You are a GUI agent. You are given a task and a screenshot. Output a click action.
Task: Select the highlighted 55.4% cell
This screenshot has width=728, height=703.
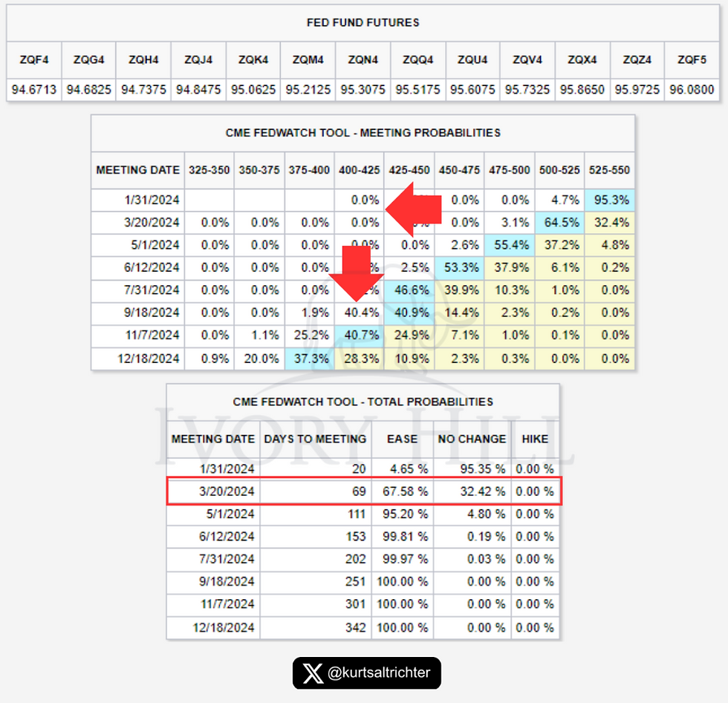[x=511, y=245]
